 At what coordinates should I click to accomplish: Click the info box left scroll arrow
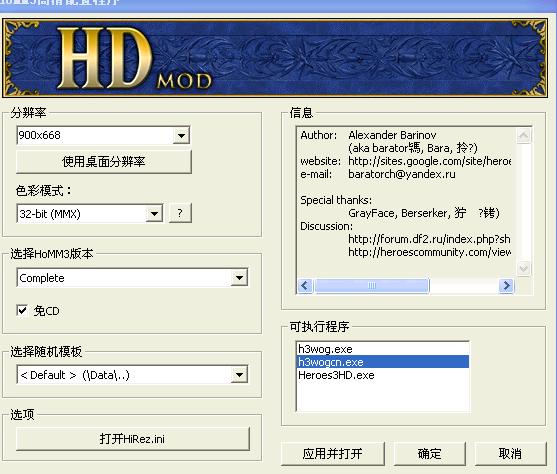click(305, 285)
